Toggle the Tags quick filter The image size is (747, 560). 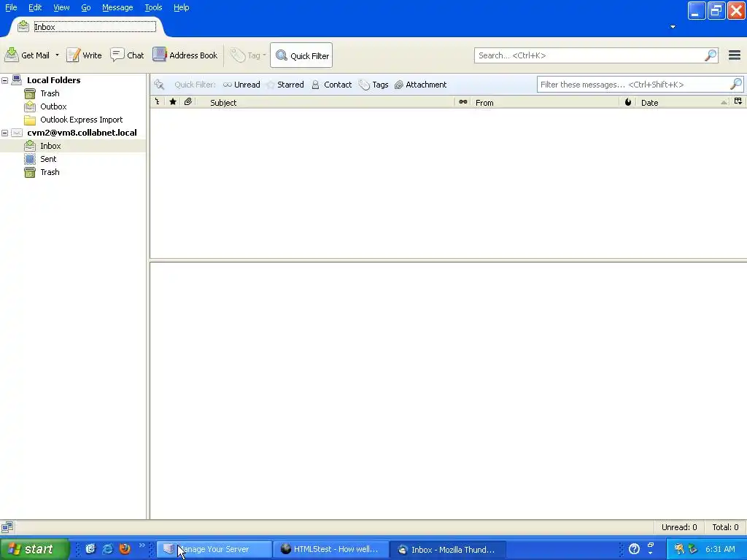coord(373,85)
